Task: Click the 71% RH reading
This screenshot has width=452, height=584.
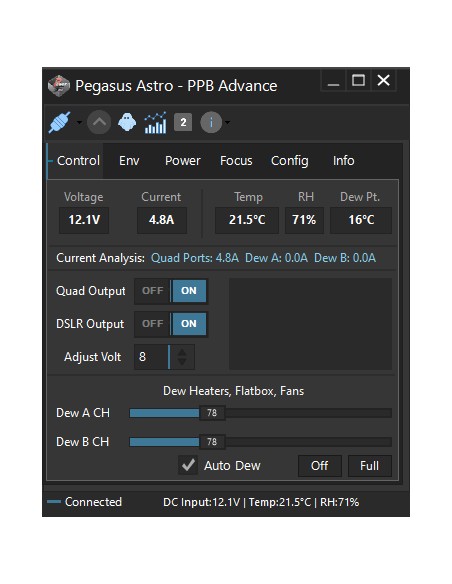Action: click(x=304, y=220)
